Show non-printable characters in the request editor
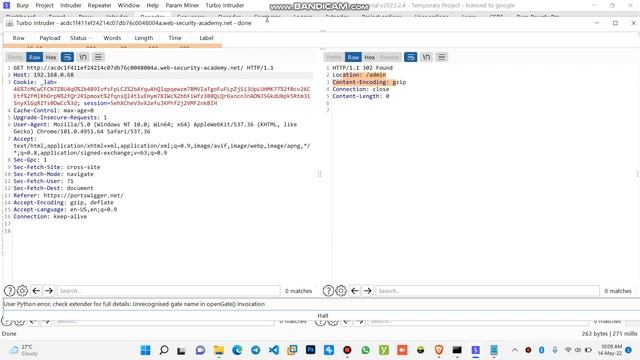This screenshot has height=360, width=640. coord(83,57)
